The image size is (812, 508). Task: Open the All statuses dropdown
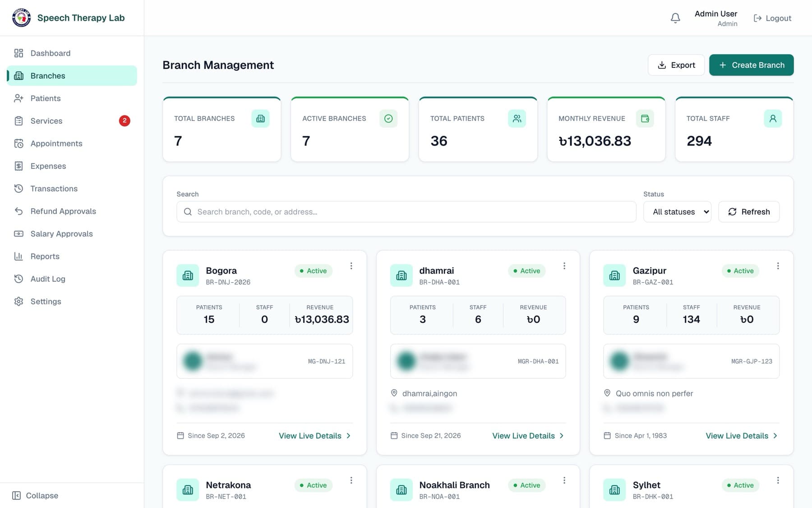[x=677, y=212]
